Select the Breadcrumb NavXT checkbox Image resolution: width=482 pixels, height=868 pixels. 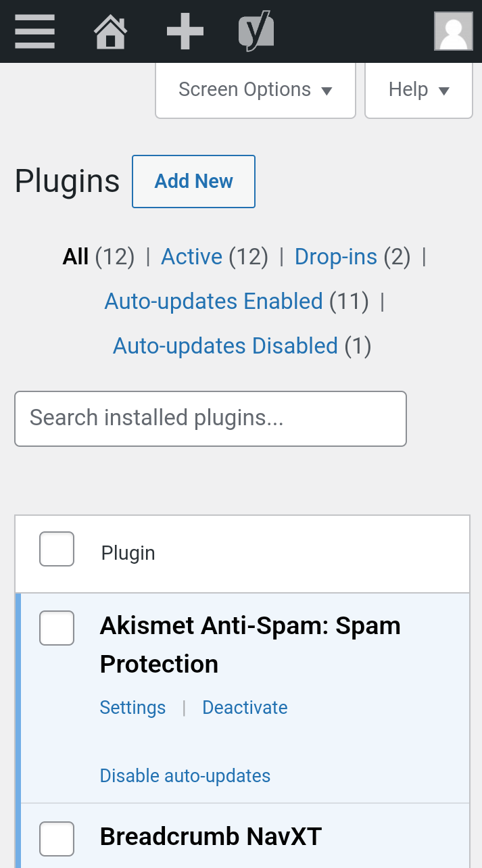tap(57, 839)
